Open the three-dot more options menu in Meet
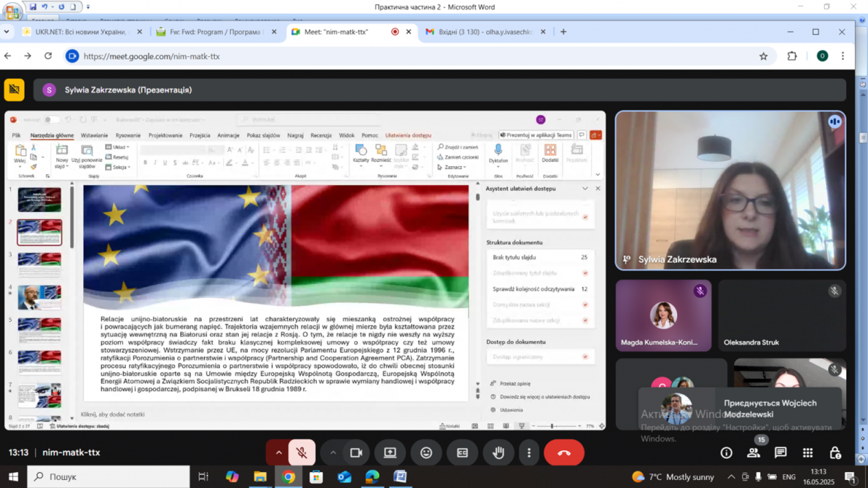This screenshot has height=488, width=868. click(529, 453)
